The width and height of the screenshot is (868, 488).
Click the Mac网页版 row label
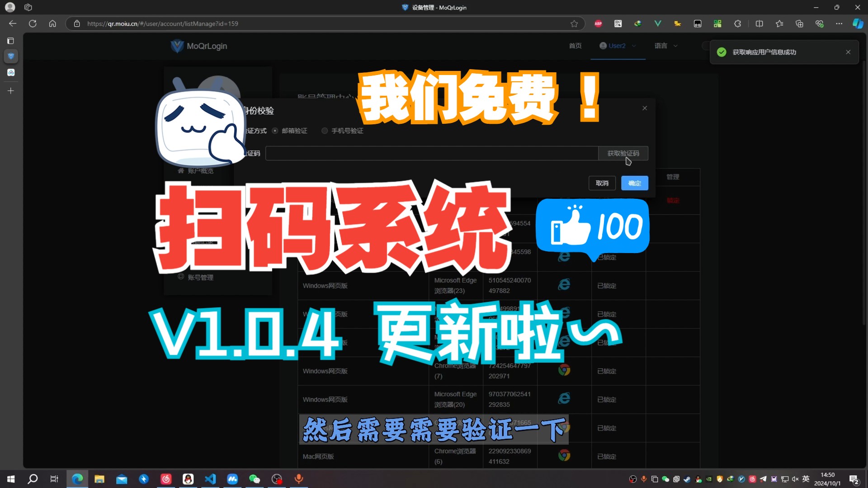click(318, 456)
